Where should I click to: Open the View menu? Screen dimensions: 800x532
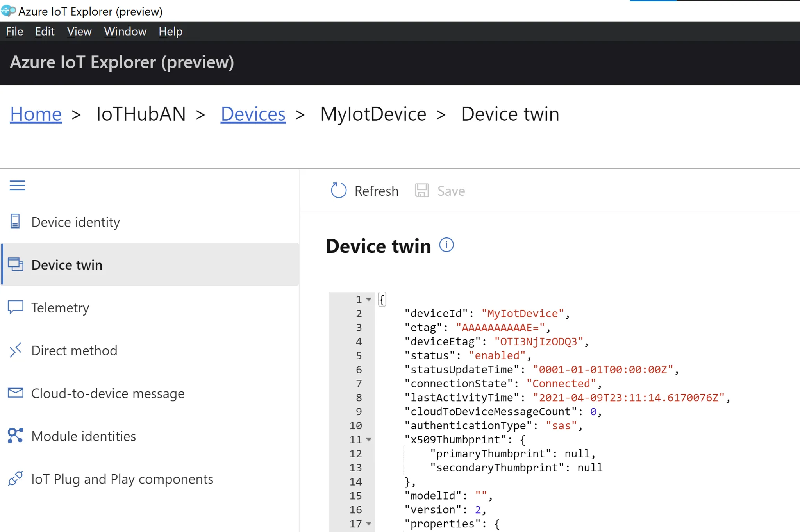pyautogui.click(x=79, y=31)
